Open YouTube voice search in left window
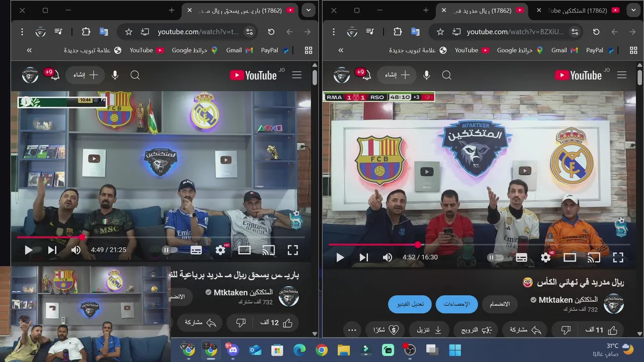The width and height of the screenshot is (644, 362). (x=115, y=75)
